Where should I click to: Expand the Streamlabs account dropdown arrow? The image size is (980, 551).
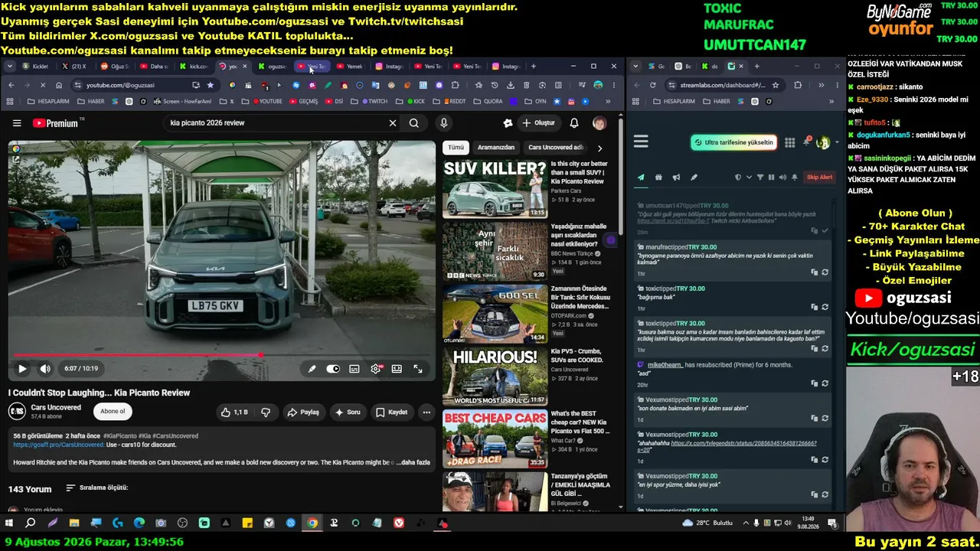836,142
